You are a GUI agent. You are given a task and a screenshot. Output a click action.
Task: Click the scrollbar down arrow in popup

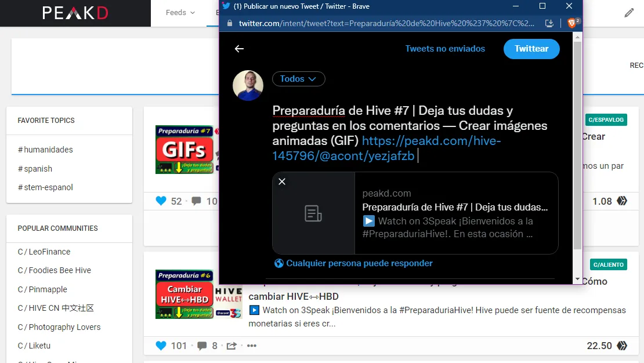(577, 279)
